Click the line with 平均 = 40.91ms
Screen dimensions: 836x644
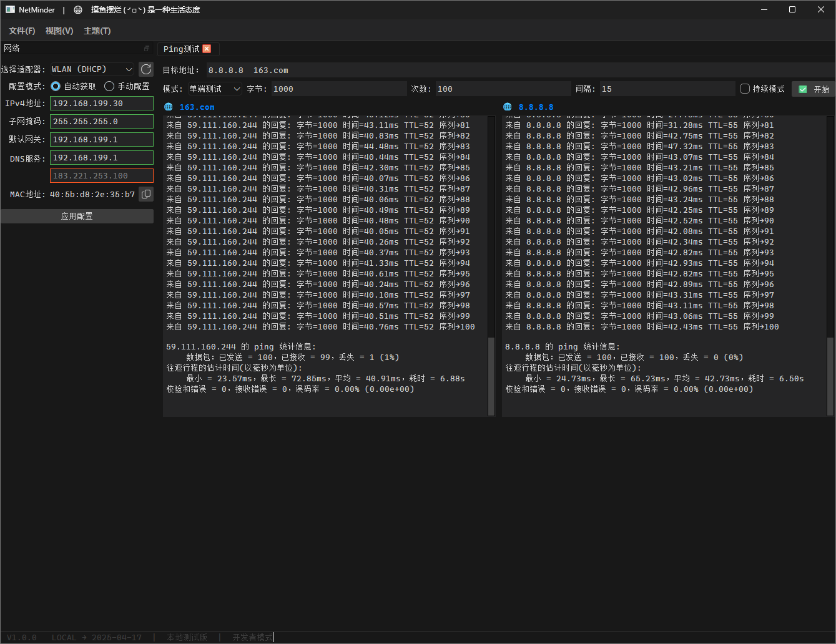tap(325, 378)
